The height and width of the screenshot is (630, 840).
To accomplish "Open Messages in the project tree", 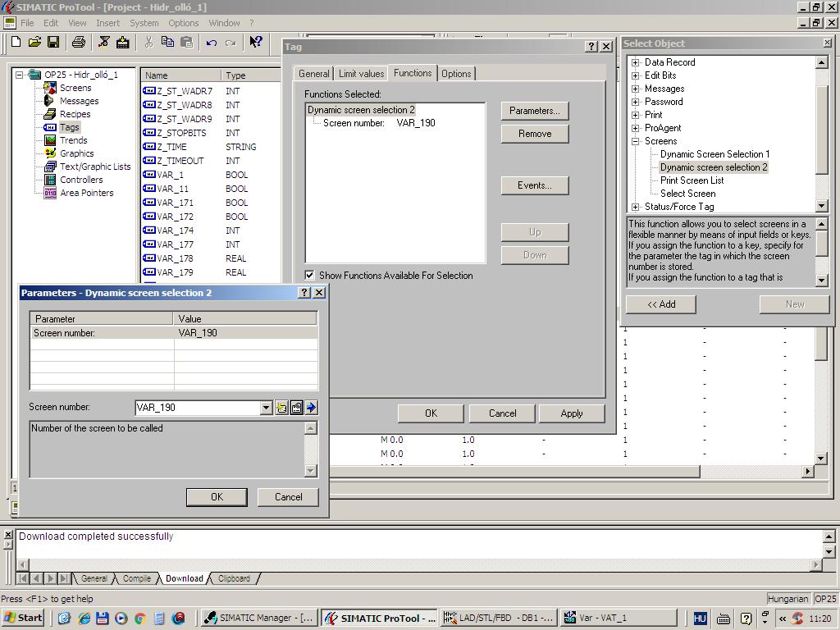I will [x=80, y=101].
